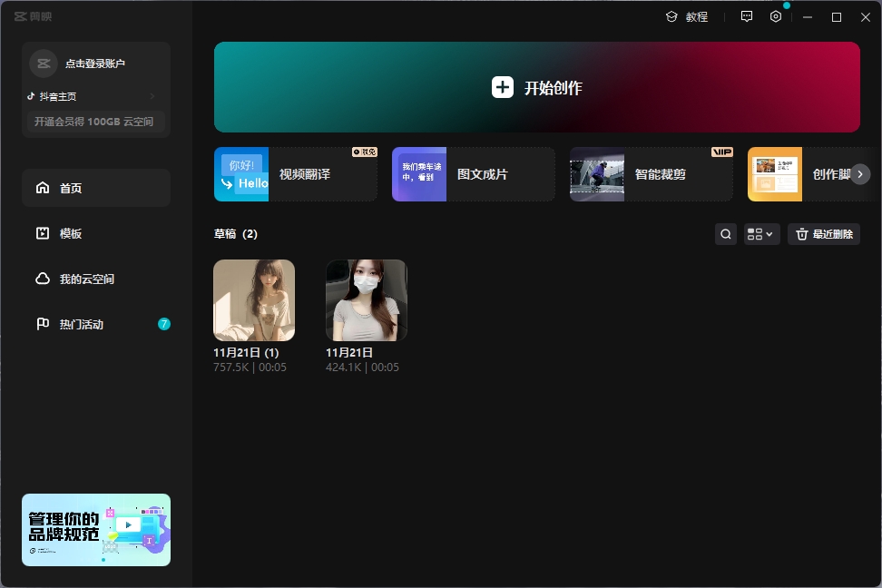Viewport: 882px width, 588px height.
Task: Open the 开通会员得100GB membership banner
Action: 95,122
